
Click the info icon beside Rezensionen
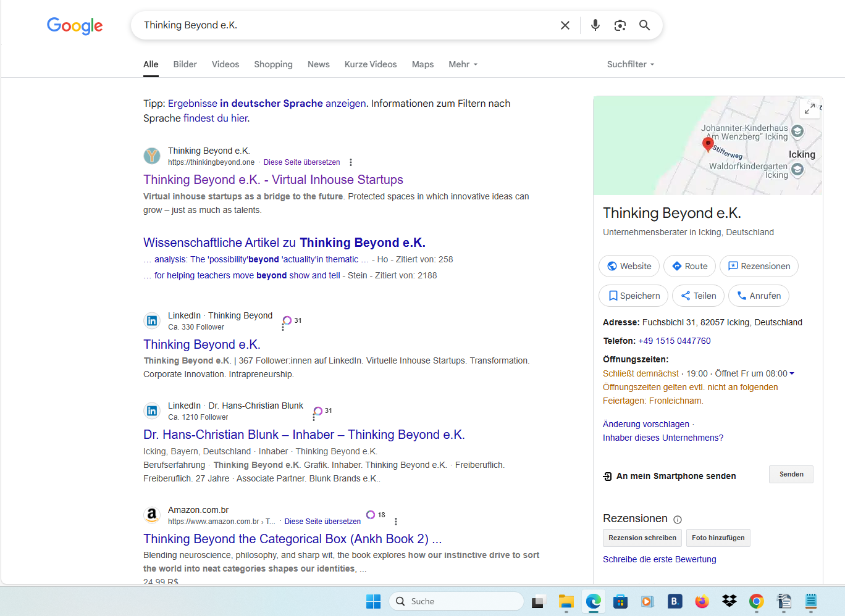678,520
